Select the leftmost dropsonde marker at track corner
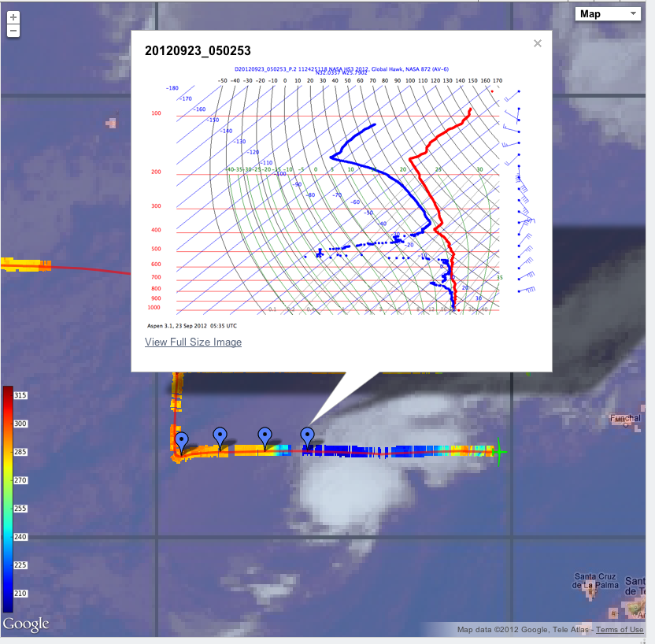 181,442
